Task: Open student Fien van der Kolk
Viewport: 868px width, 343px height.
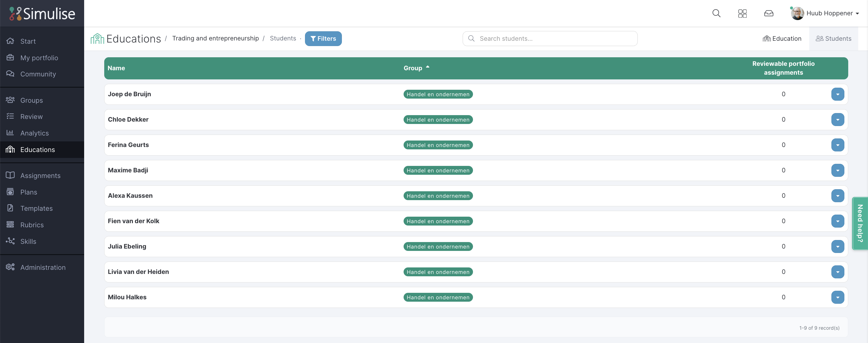Action: 133,221
